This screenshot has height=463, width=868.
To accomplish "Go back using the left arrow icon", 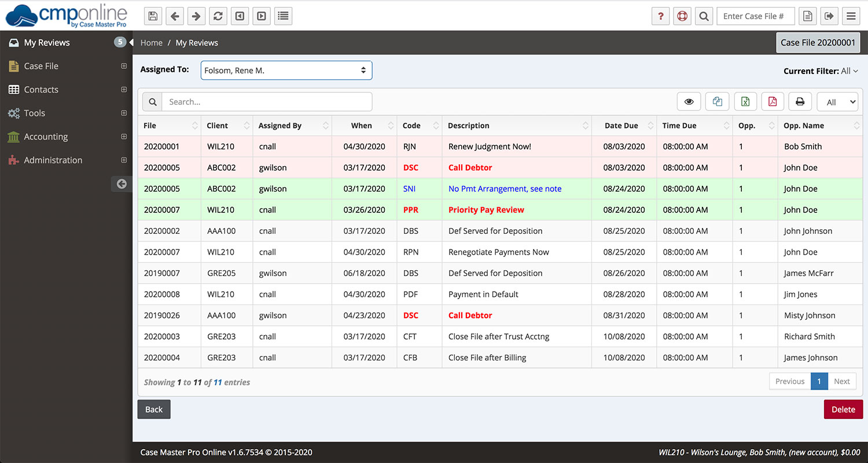I will [x=175, y=16].
